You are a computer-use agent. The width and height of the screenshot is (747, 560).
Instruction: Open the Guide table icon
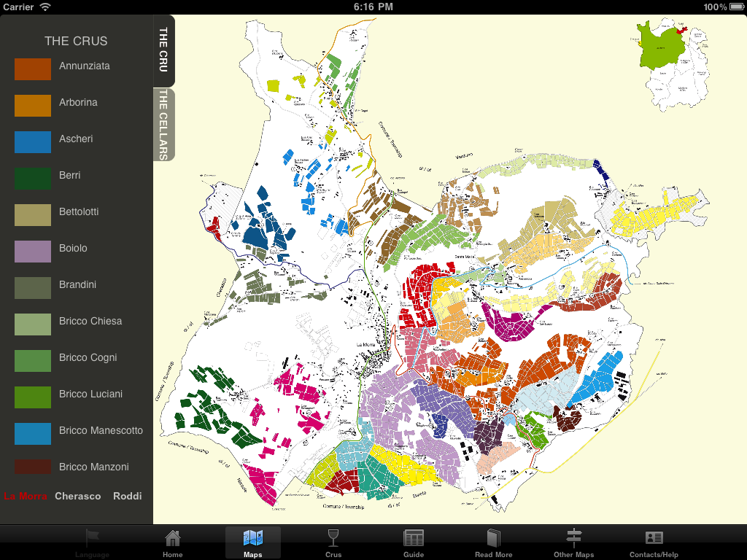click(x=414, y=539)
